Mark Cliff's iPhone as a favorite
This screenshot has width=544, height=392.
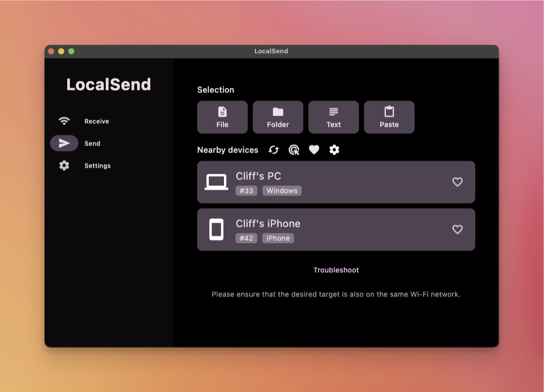pyautogui.click(x=458, y=229)
